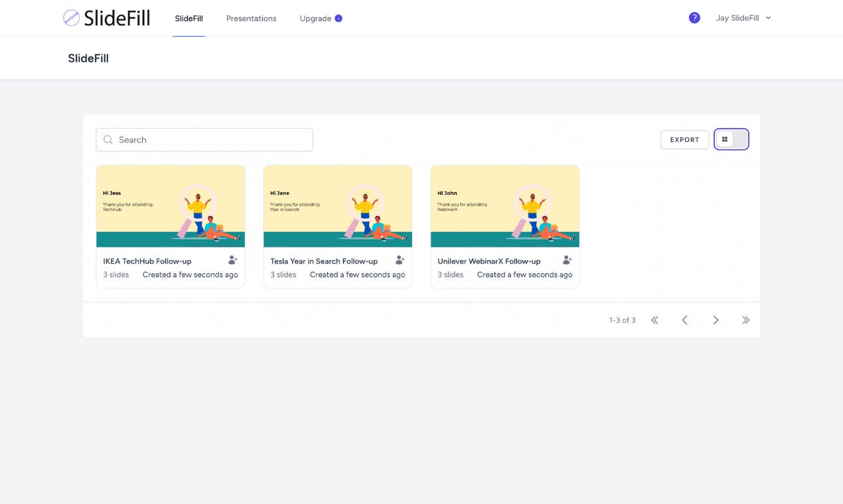This screenshot has width=843, height=504.
Task: Open the Upgrade tab
Action: tap(315, 19)
